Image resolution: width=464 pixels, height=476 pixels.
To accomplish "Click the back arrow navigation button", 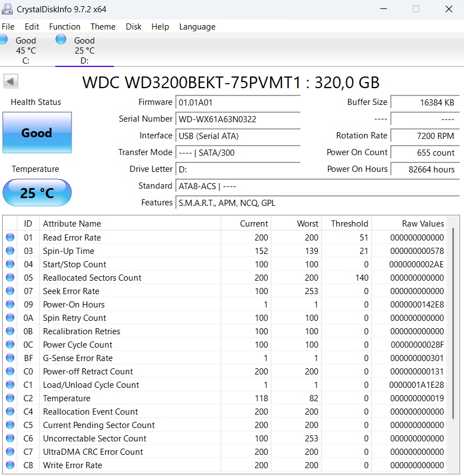I will click(10, 81).
